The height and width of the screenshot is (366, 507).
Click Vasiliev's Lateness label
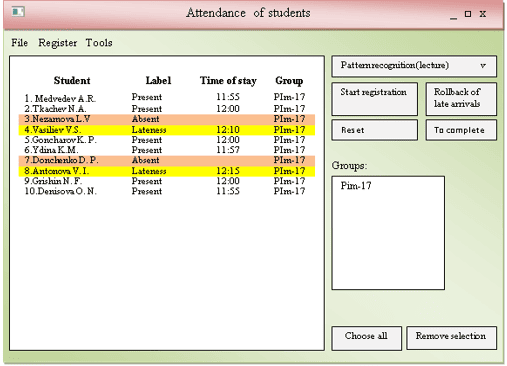(x=149, y=130)
